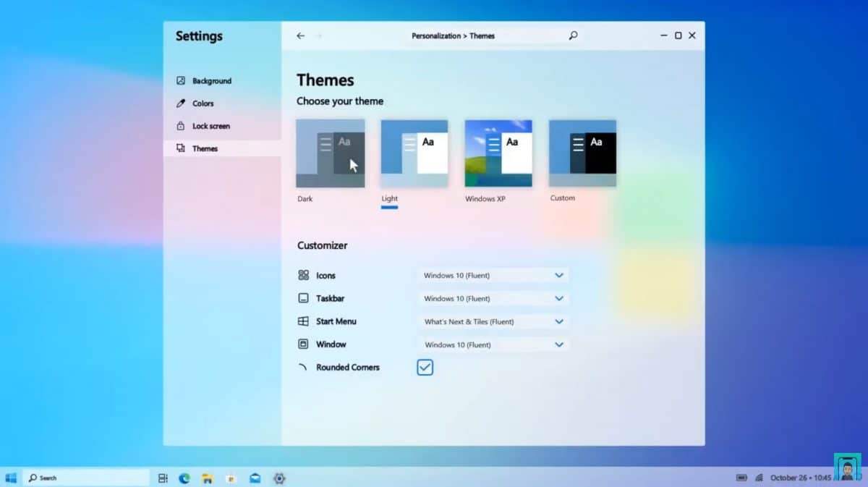Click the Personalization > Themes breadcrumb
Screen dimensions: 868x487
[454, 35]
